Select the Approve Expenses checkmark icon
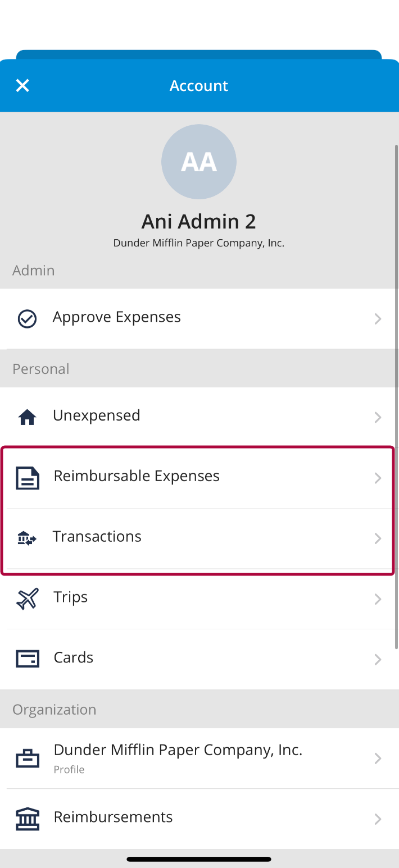399x868 pixels. (26, 318)
